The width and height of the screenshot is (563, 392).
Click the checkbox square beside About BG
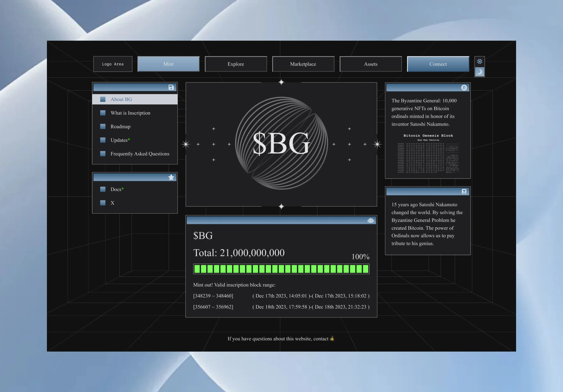click(x=103, y=99)
